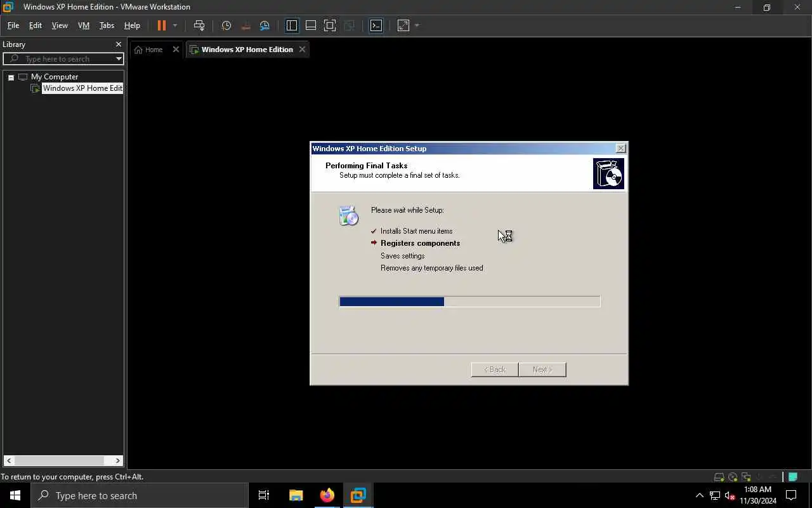Open the VM menu
Viewport: 812px width, 508px height.
(84, 25)
